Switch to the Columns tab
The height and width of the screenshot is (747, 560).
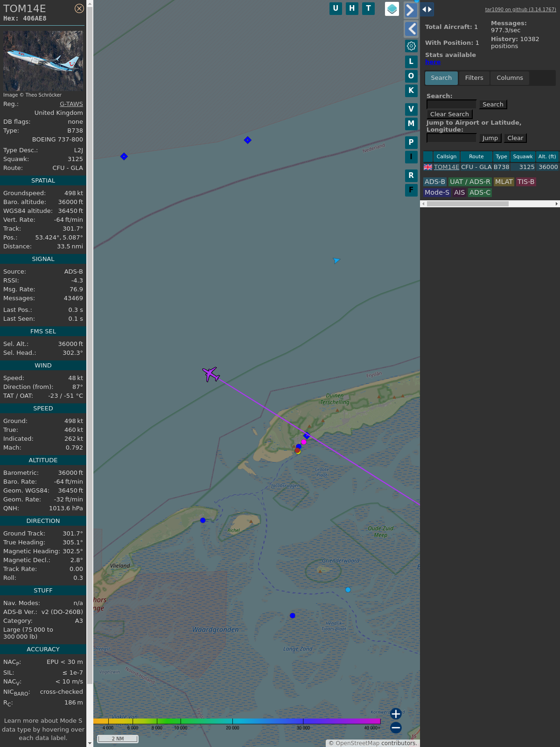(510, 78)
